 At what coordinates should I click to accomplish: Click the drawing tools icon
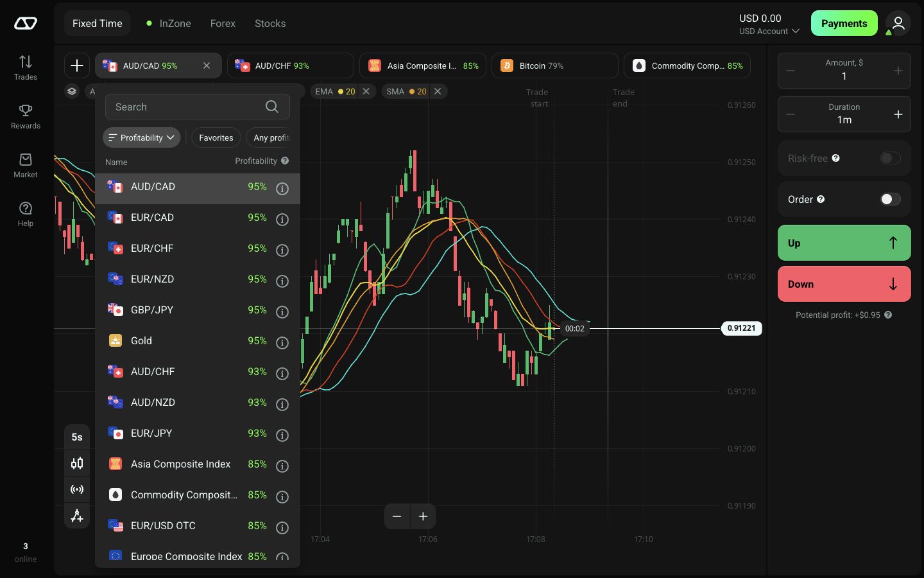click(x=77, y=516)
